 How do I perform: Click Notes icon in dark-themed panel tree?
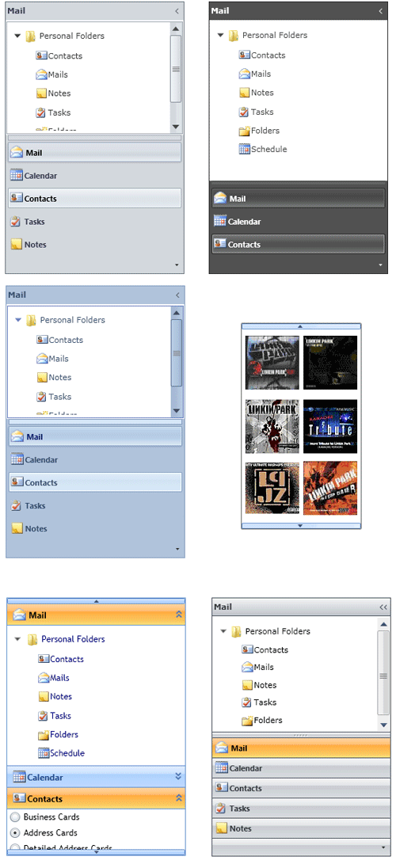(x=245, y=93)
